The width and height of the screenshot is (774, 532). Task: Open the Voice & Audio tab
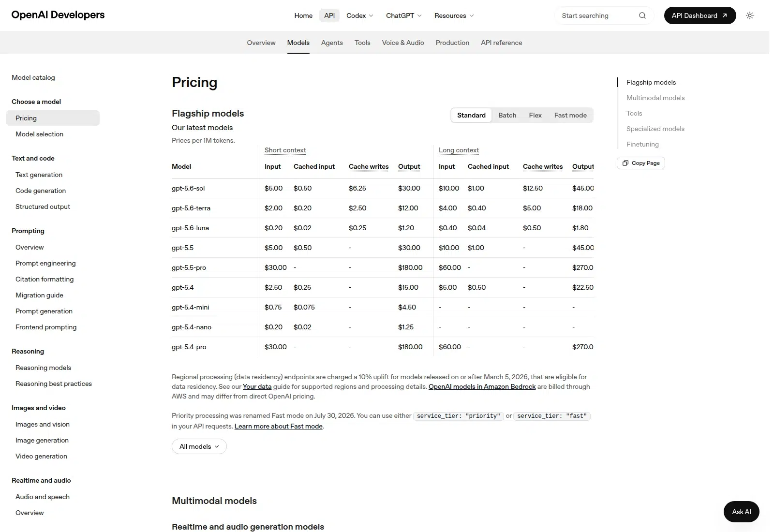[x=403, y=43]
